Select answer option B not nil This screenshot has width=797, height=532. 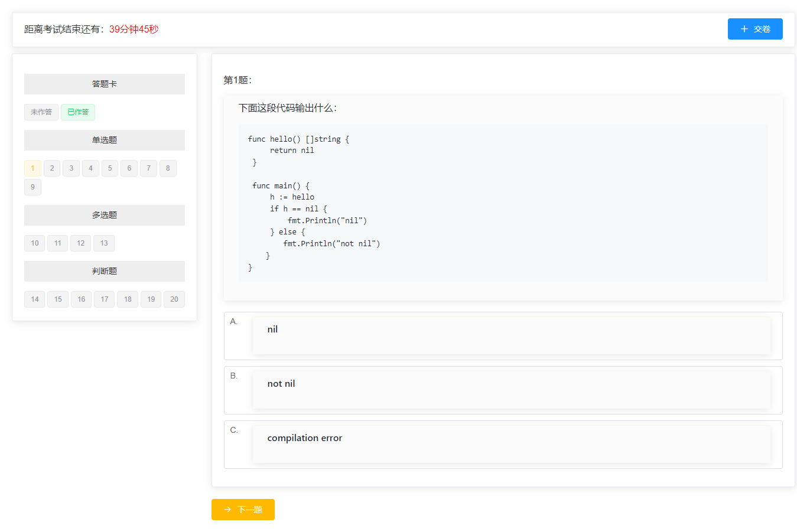click(503, 390)
